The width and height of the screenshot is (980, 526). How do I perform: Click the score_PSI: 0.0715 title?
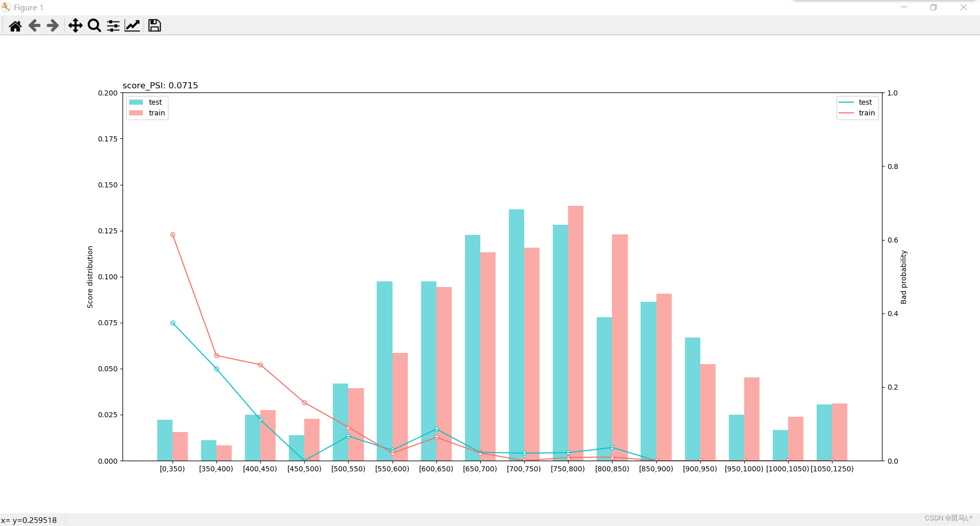tap(160, 85)
